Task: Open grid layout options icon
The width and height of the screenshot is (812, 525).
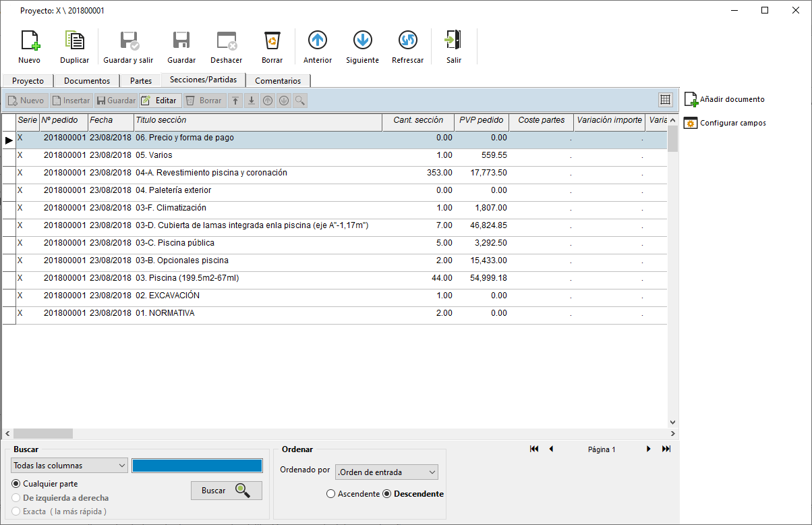Action: click(666, 100)
